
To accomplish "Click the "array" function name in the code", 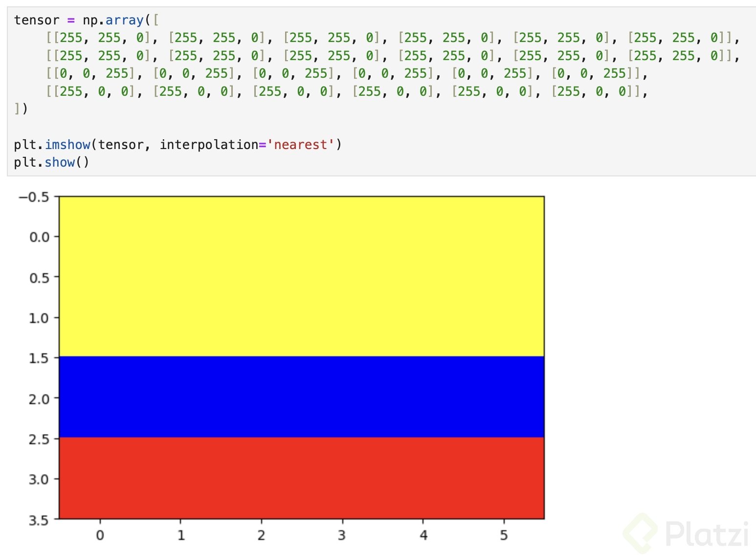I will (124, 20).
